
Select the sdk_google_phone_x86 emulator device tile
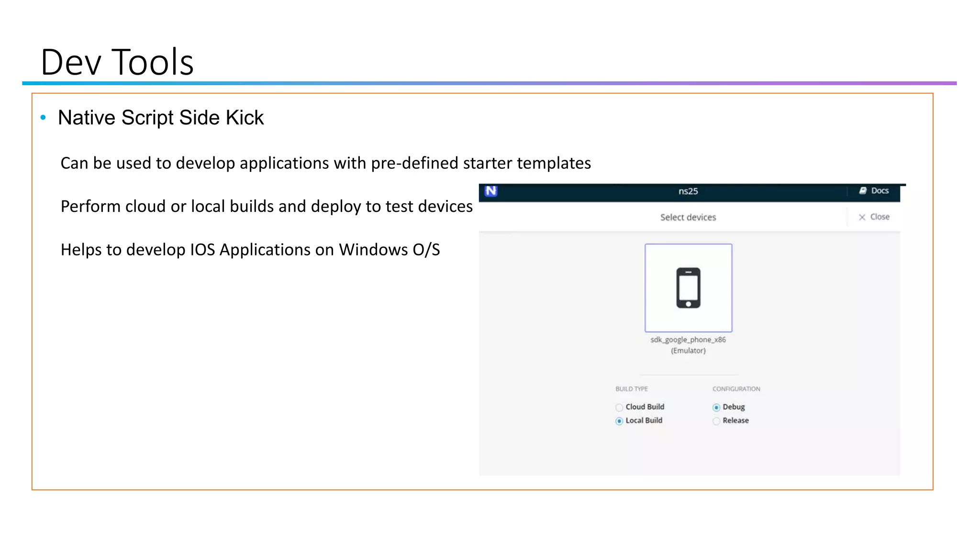[688, 288]
